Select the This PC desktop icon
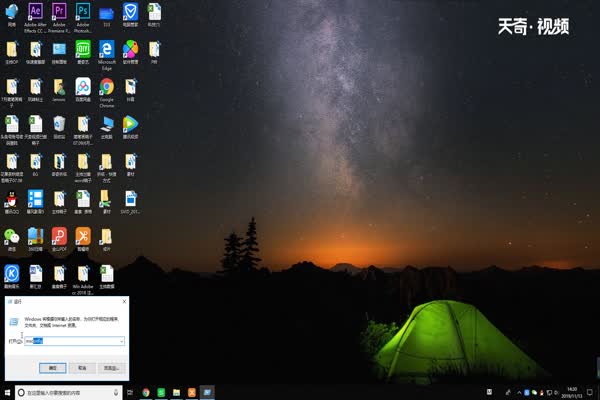600x400 pixels. pyautogui.click(x=106, y=127)
